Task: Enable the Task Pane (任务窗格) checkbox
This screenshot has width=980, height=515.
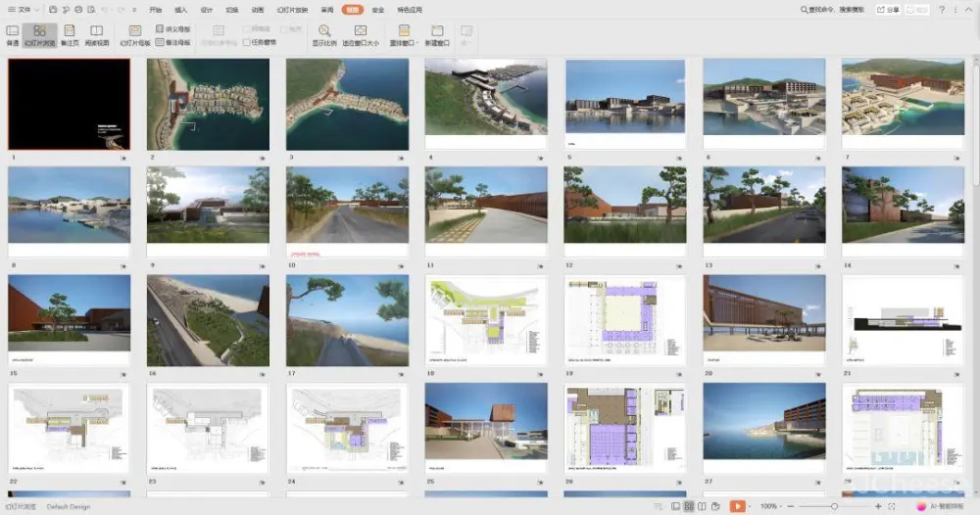Action: [x=246, y=43]
